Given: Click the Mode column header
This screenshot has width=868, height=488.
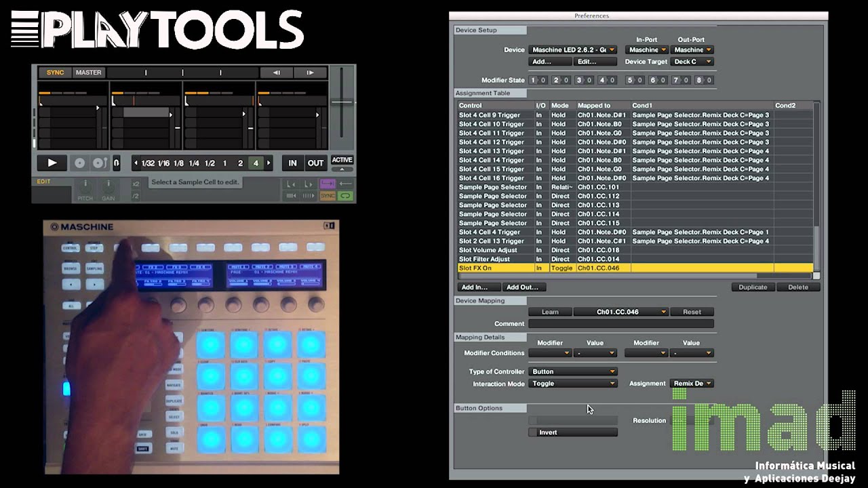Looking at the screenshot, I should tap(561, 106).
